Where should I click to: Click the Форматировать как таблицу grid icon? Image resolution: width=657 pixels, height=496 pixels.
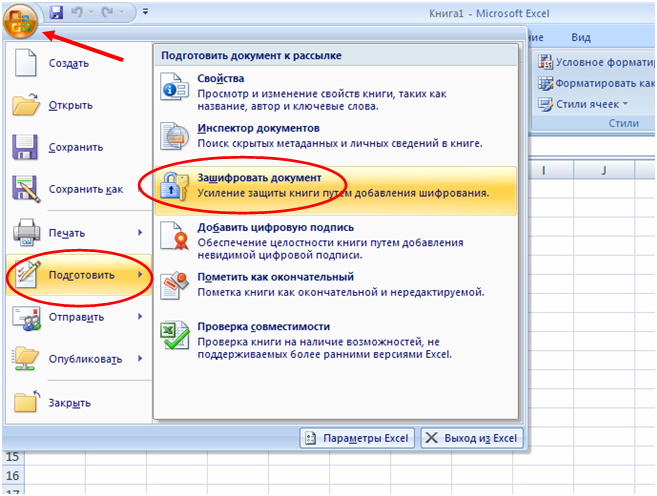[546, 83]
